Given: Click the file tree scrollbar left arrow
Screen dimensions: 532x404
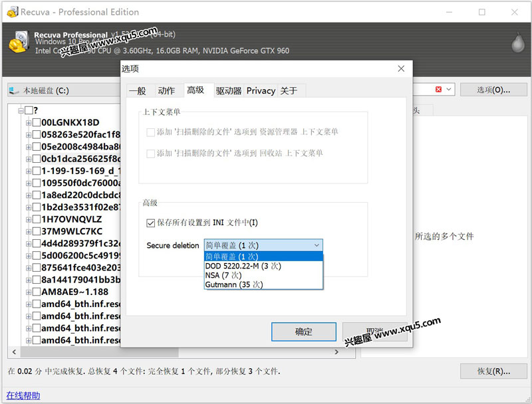Looking at the screenshot, I should click(x=14, y=352).
